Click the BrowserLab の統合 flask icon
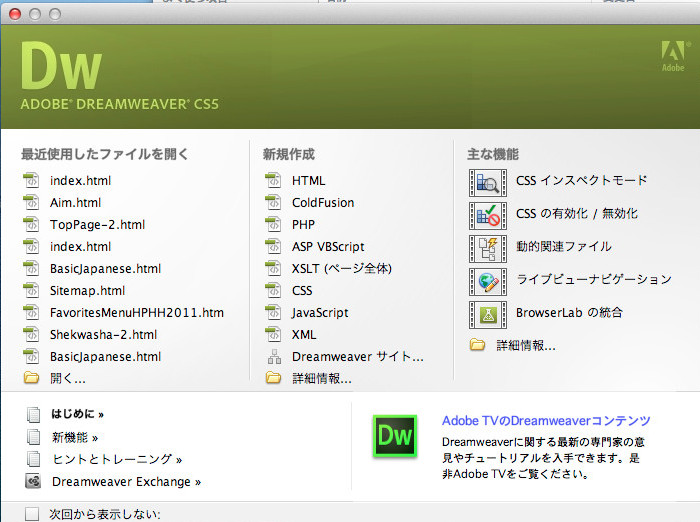Viewport: 700px width, 522px height. pos(488,315)
